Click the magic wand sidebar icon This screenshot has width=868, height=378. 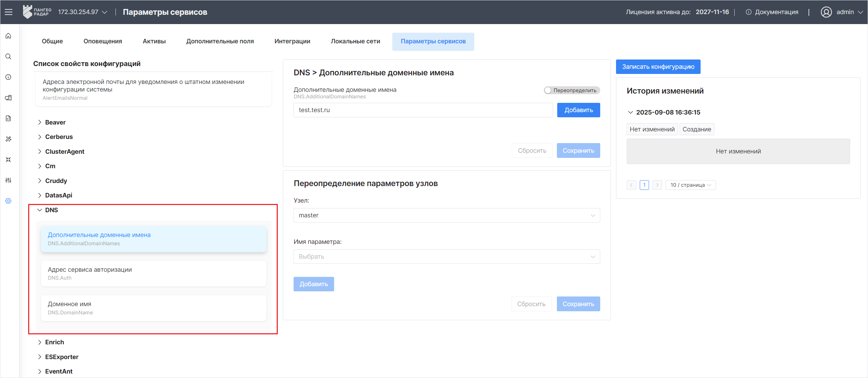click(x=9, y=139)
